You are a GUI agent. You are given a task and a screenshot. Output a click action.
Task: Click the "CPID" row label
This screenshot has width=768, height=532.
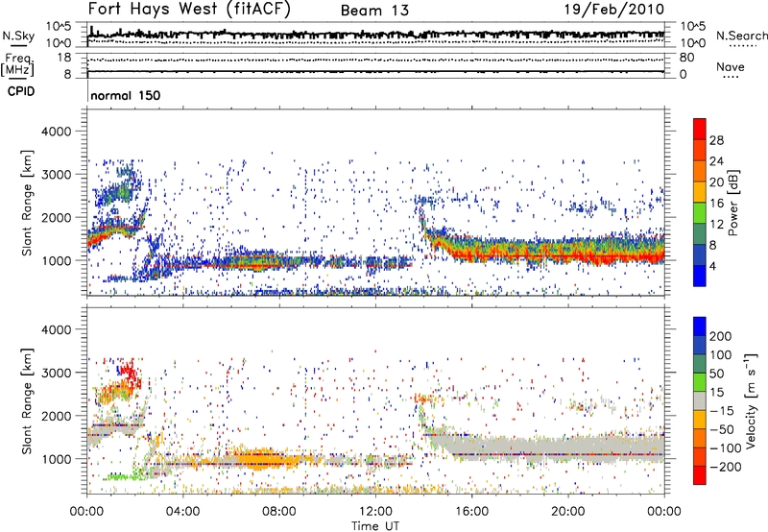21,91
